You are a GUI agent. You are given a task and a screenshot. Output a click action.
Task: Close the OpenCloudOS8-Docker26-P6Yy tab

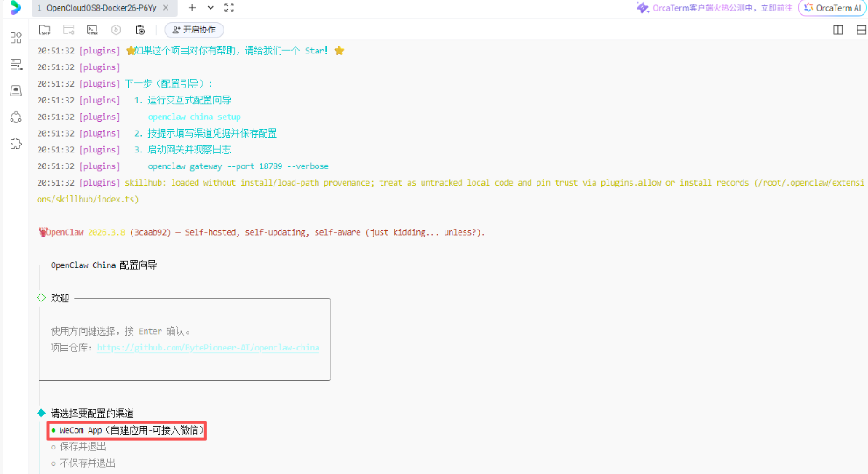pyautogui.click(x=167, y=8)
